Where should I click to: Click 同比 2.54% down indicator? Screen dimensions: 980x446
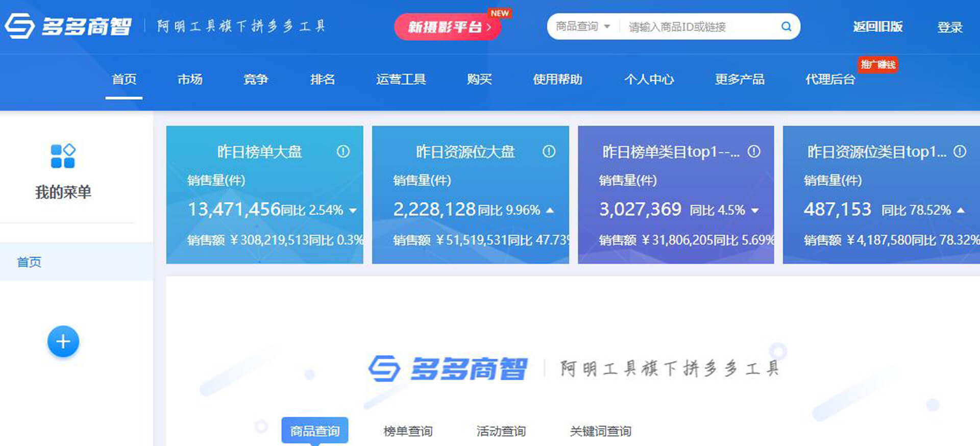coord(319,210)
